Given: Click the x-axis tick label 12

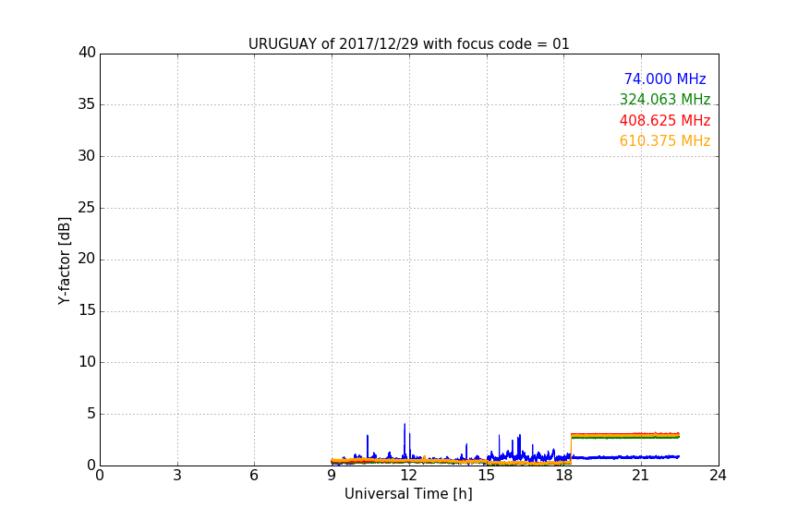Looking at the screenshot, I should point(408,476).
